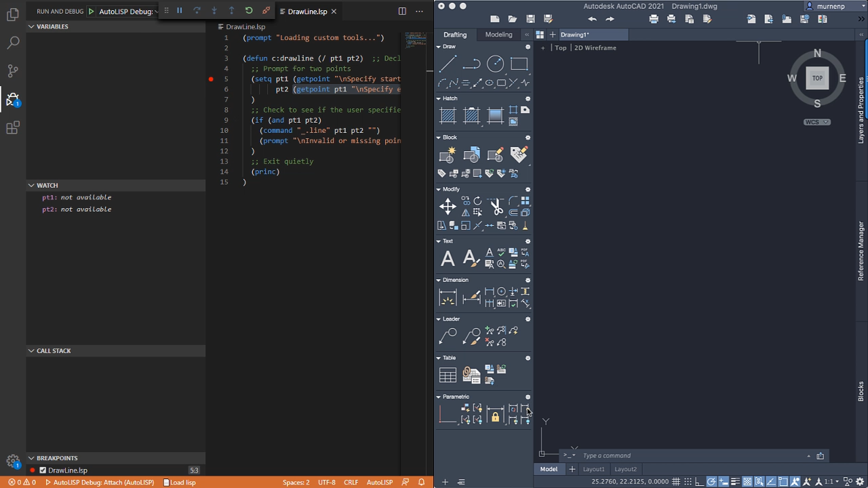Toggle lineweight display in status bar

[735, 482]
